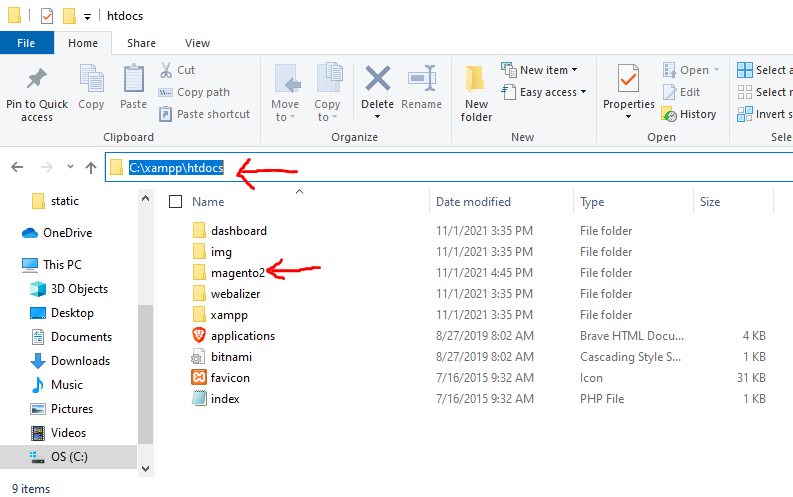Expand the Open dropdown in ribbon

[x=716, y=70]
